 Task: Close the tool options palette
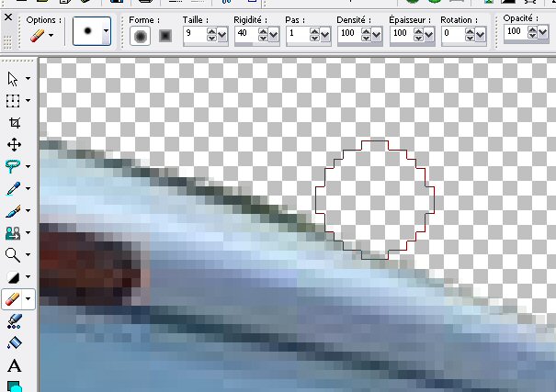click(x=8, y=17)
